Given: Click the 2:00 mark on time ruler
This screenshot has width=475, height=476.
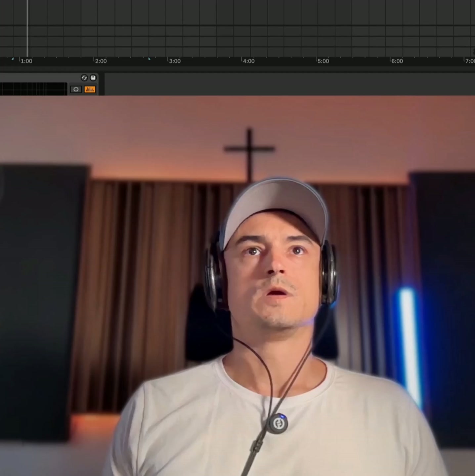Looking at the screenshot, I should [x=101, y=61].
